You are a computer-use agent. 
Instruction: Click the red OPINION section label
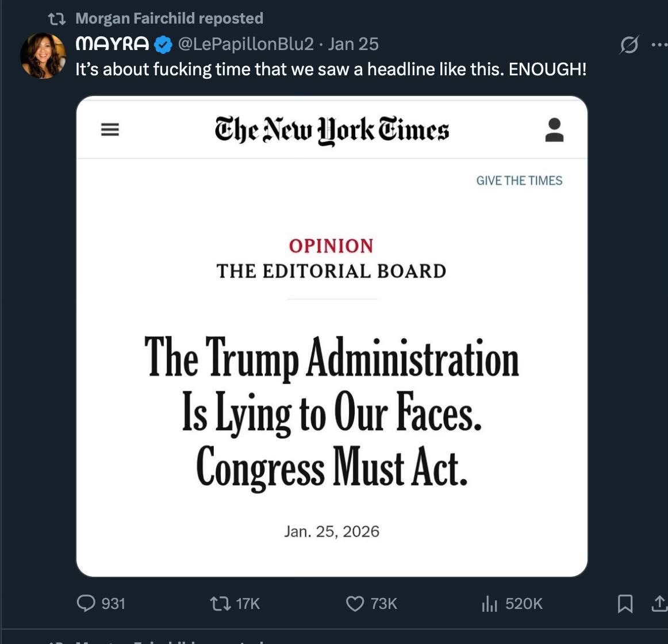(331, 246)
